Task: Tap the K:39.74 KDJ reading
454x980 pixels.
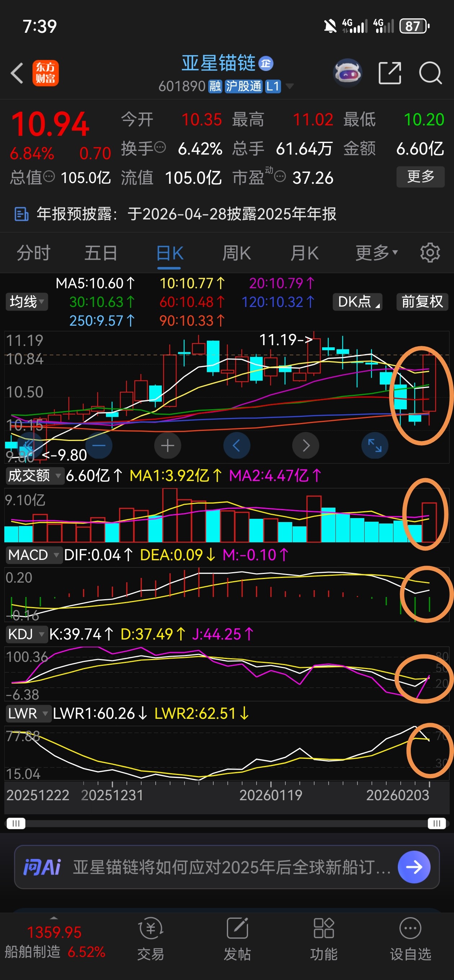Action: coord(81,634)
